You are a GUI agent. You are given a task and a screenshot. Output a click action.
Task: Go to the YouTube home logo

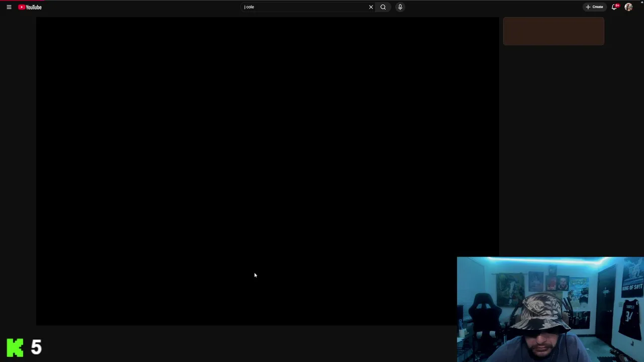30,7
